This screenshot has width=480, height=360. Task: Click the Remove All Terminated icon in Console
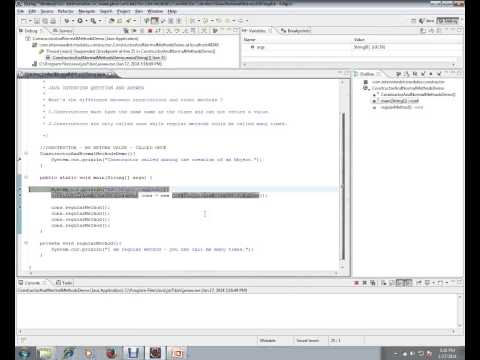coord(373,283)
